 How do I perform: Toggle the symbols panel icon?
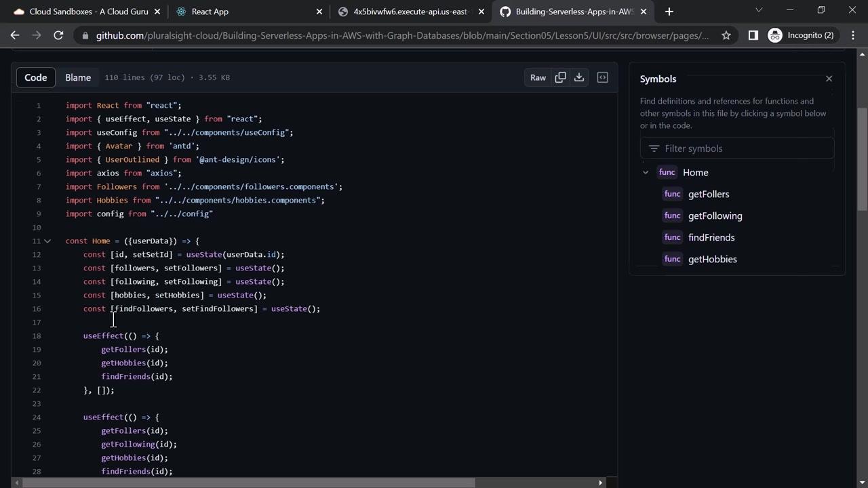[602, 77]
